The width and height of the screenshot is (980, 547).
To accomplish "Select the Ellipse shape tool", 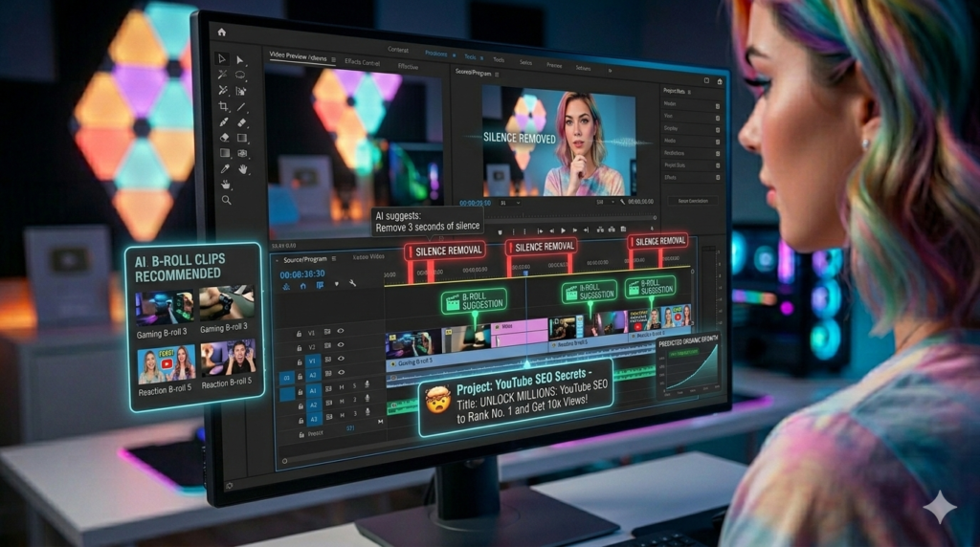I will (240, 75).
